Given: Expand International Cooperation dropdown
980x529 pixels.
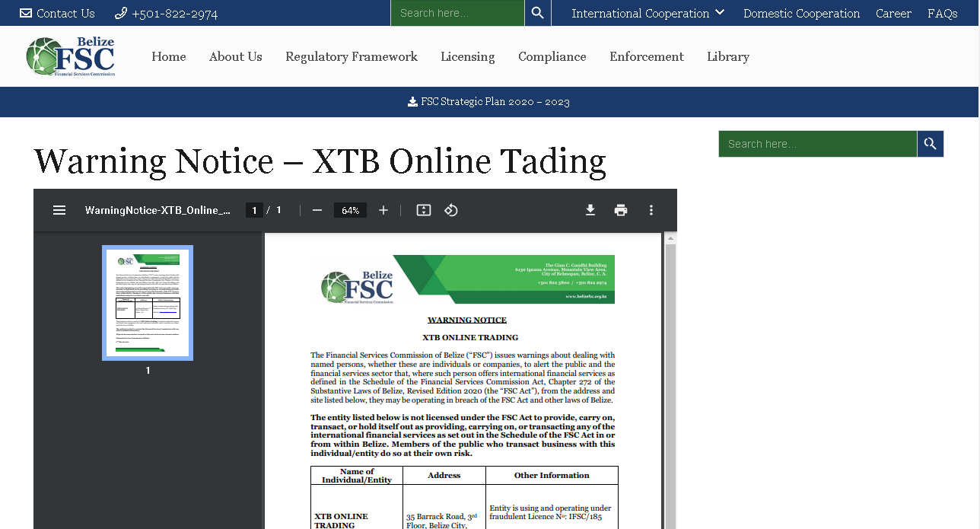Looking at the screenshot, I should 648,13.
